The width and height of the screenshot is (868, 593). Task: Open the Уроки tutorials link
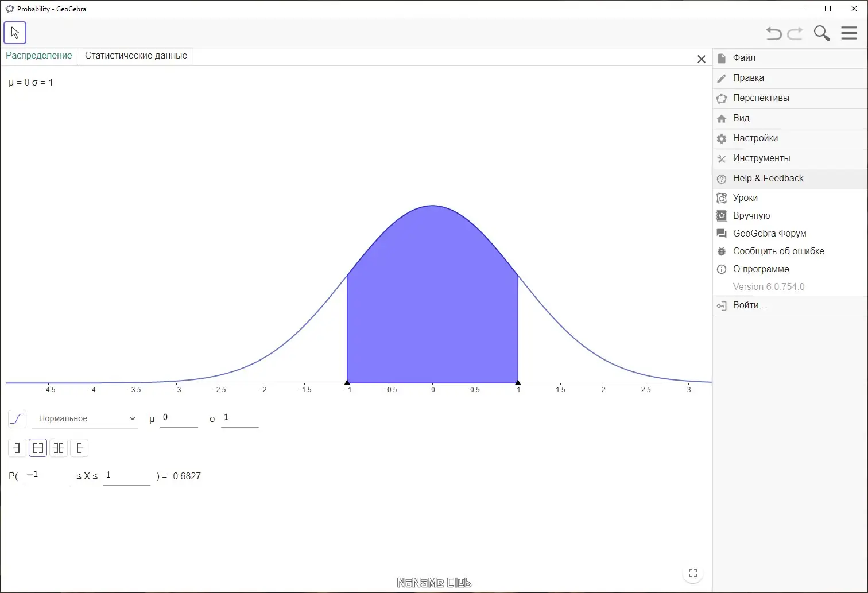point(790,198)
